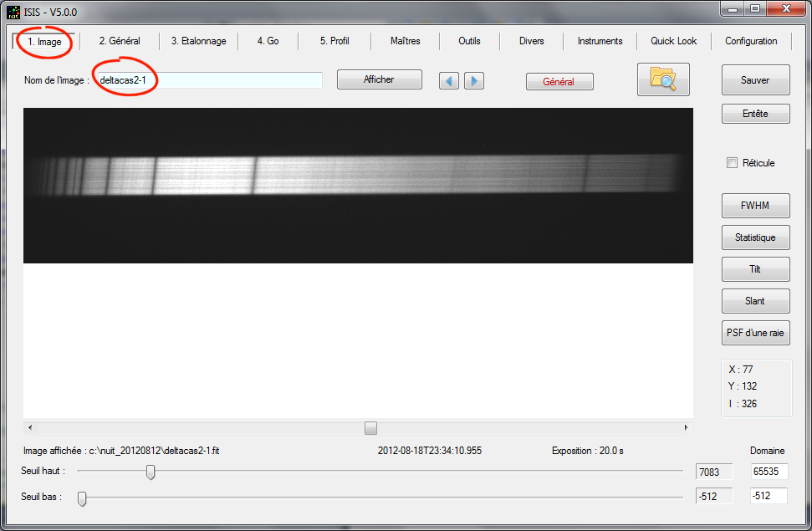The image size is (812, 531).
Task: Click the FWHM button
Action: (756, 206)
